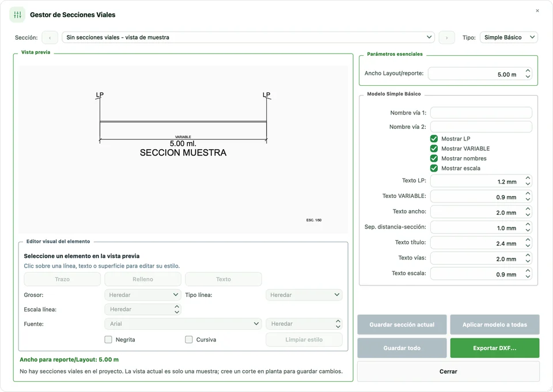Click Guardar sección actual
This screenshot has width=553, height=392.
402,324
